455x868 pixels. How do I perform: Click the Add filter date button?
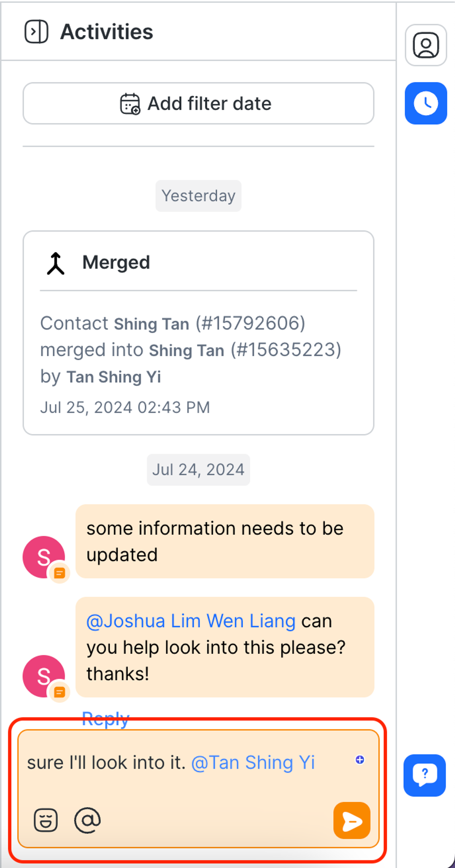click(x=198, y=104)
